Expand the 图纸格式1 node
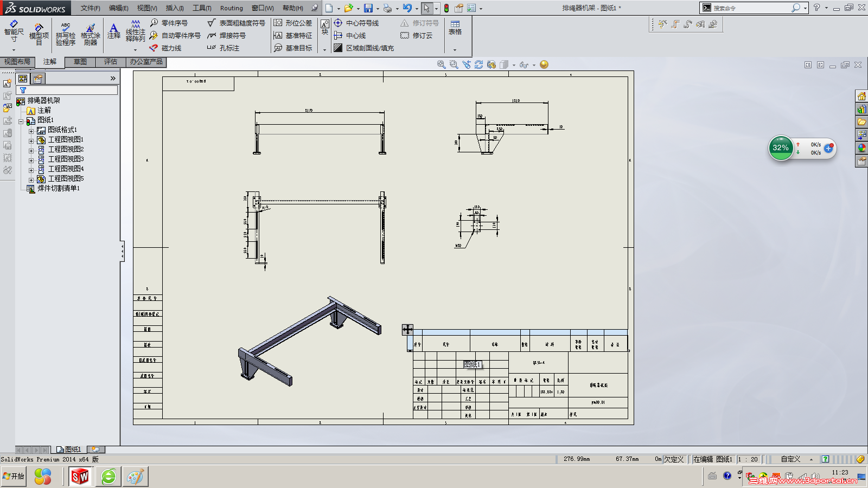Screen dimensions: 868x488 pos(31,131)
